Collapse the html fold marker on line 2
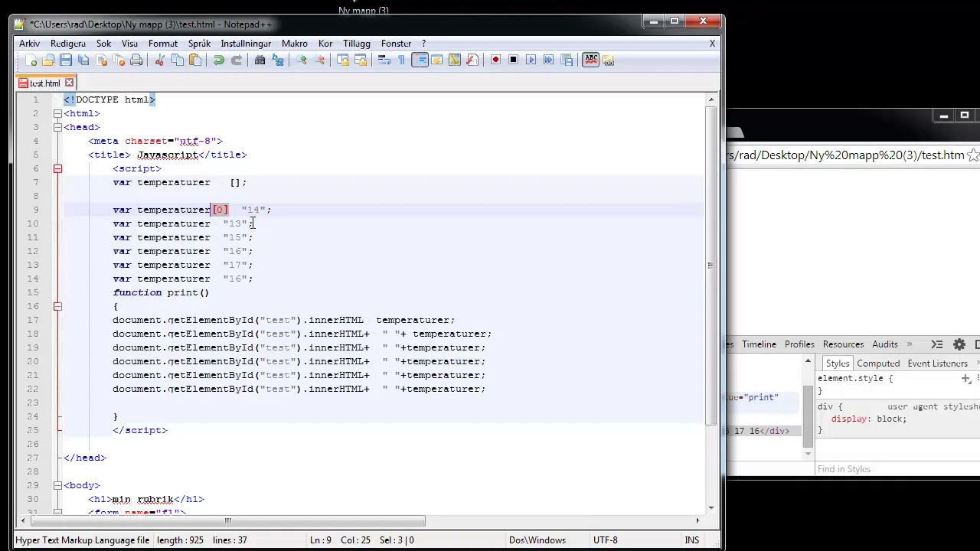The width and height of the screenshot is (980, 551). pos(57,113)
